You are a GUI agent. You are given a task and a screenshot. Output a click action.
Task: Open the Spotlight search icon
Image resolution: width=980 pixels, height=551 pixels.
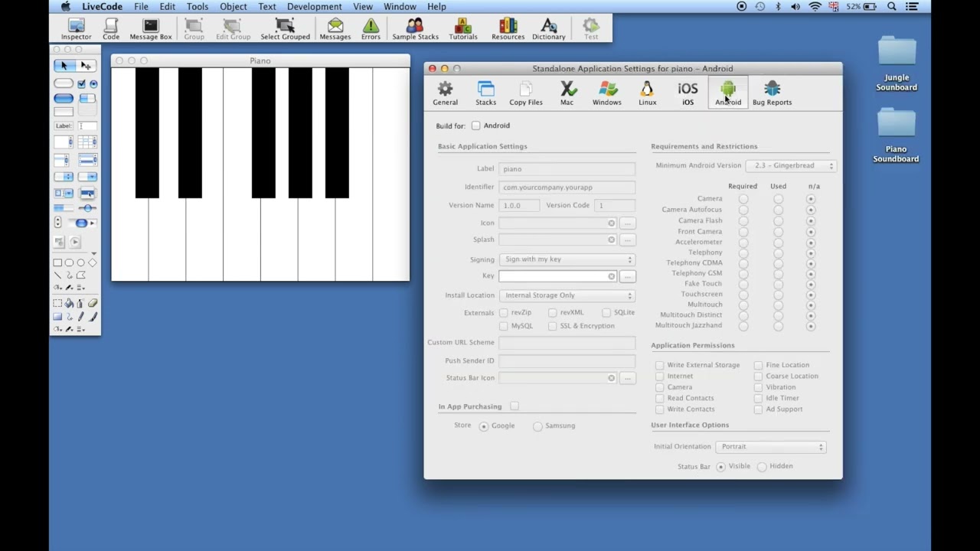click(x=892, y=7)
